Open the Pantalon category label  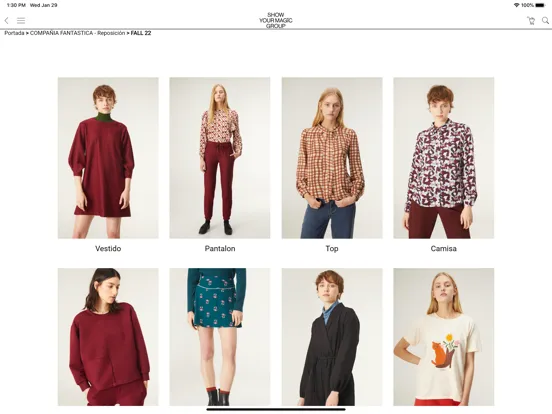220,249
